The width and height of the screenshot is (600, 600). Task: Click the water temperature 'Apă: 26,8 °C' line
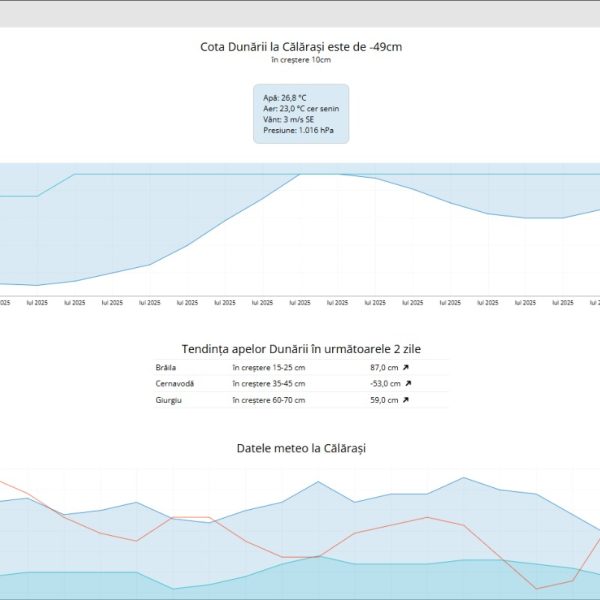pos(285,98)
